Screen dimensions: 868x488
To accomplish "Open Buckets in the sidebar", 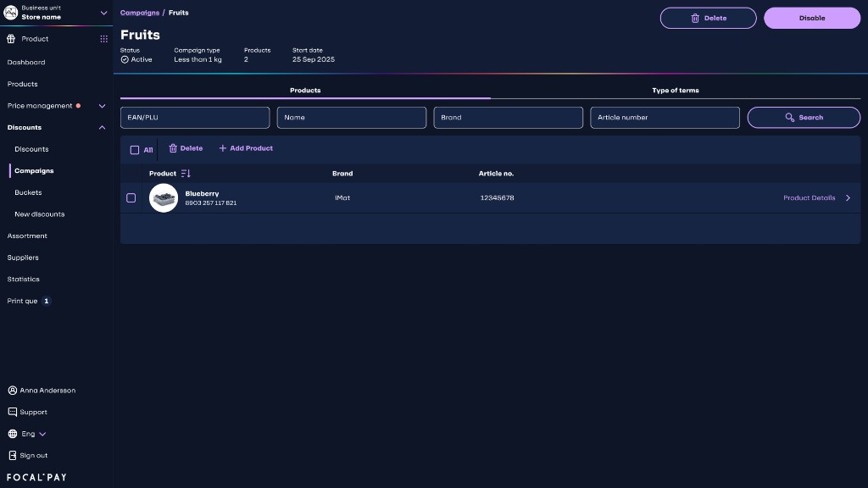I will coord(28,192).
